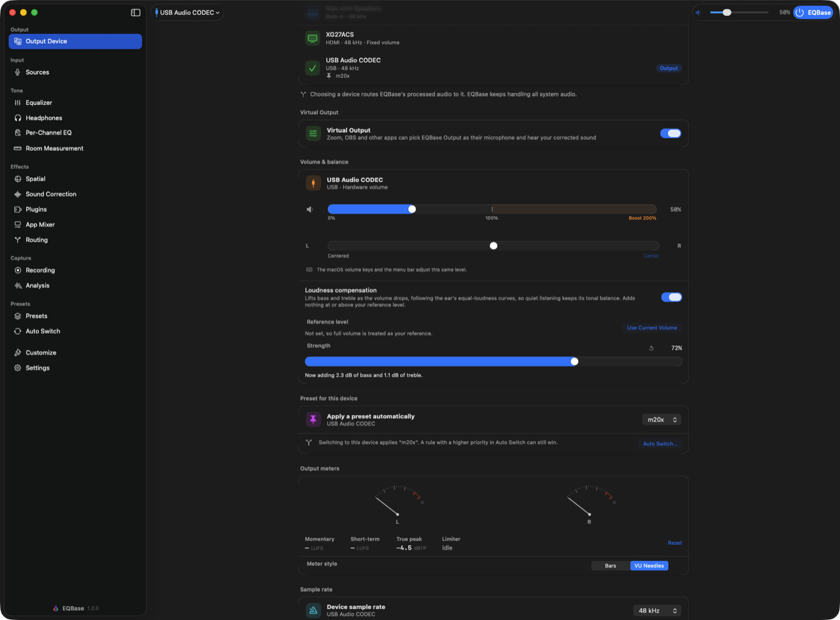Click the purple pin icon beside Apply a preset automatically
840x620 pixels.
[313, 419]
